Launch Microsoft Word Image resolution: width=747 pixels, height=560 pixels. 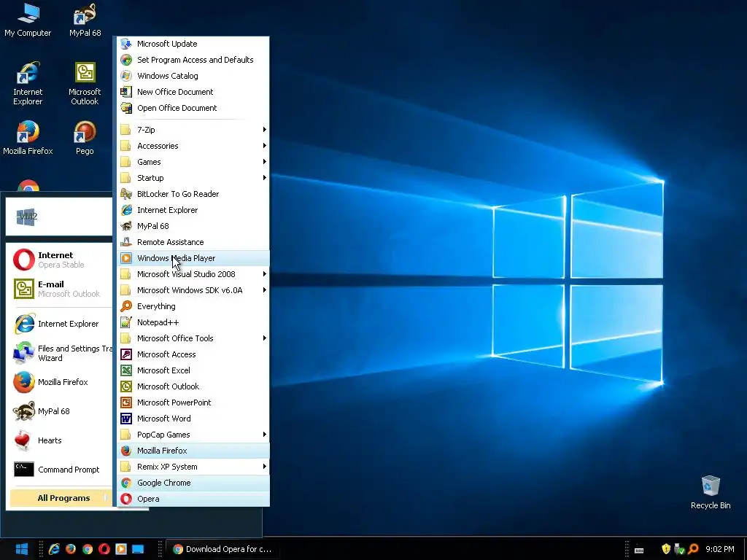coord(193,419)
